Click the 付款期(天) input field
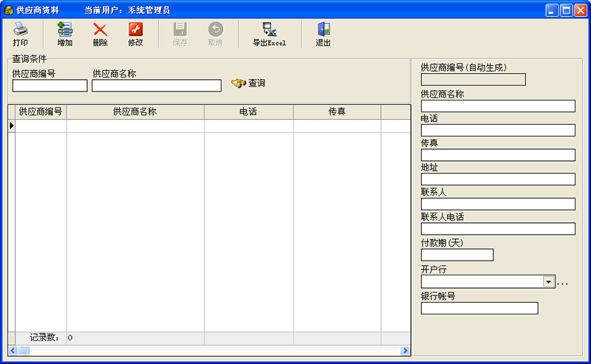This screenshot has width=591, height=364. point(457,255)
